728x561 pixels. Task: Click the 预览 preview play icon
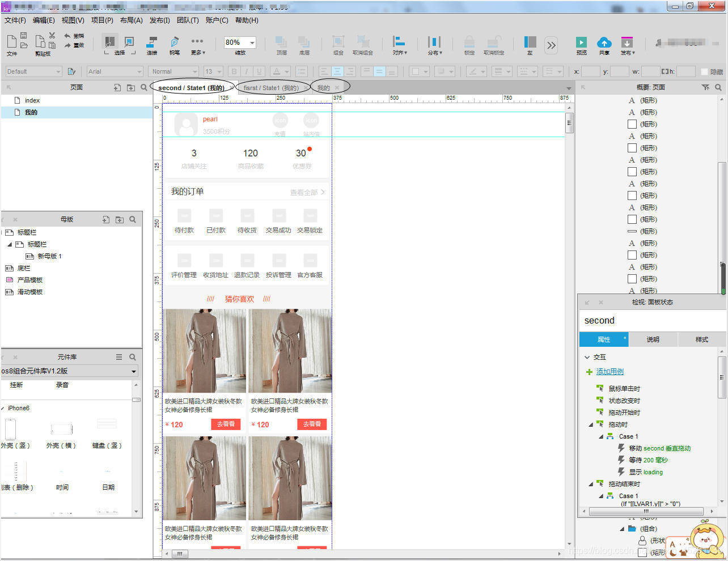(x=582, y=42)
